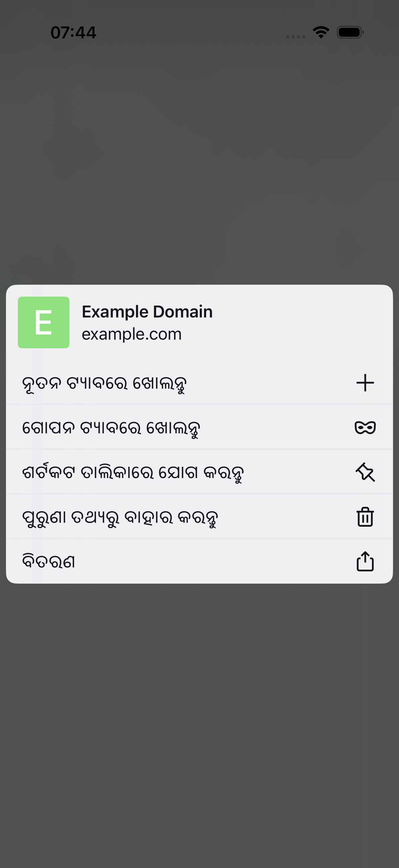Viewport: 399px width, 868px height.
Task: Click the 'Example Domain' title
Action: [x=147, y=312]
